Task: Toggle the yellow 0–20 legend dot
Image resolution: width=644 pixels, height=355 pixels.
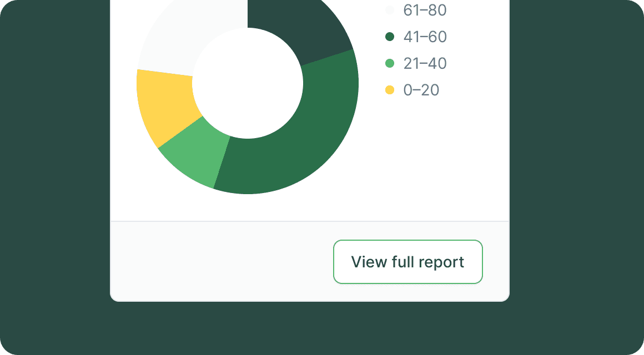Action: coord(390,90)
